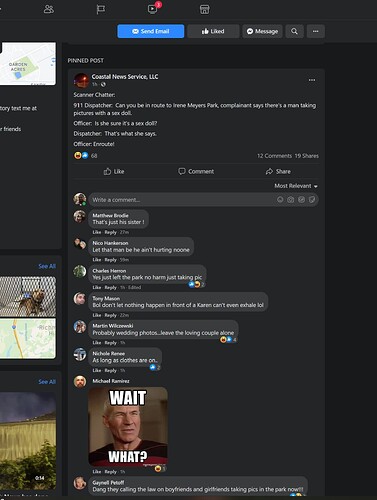Attach a photo with camera icon
Image resolution: width=377 pixels, height=500 pixels.
click(291, 199)
